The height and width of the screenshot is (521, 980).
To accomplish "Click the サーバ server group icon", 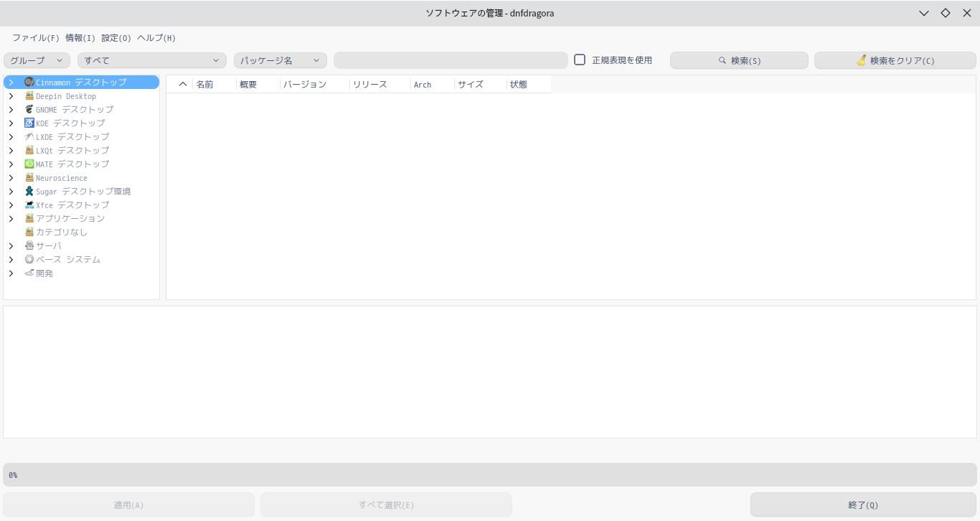I will click(x=29, y=245).
